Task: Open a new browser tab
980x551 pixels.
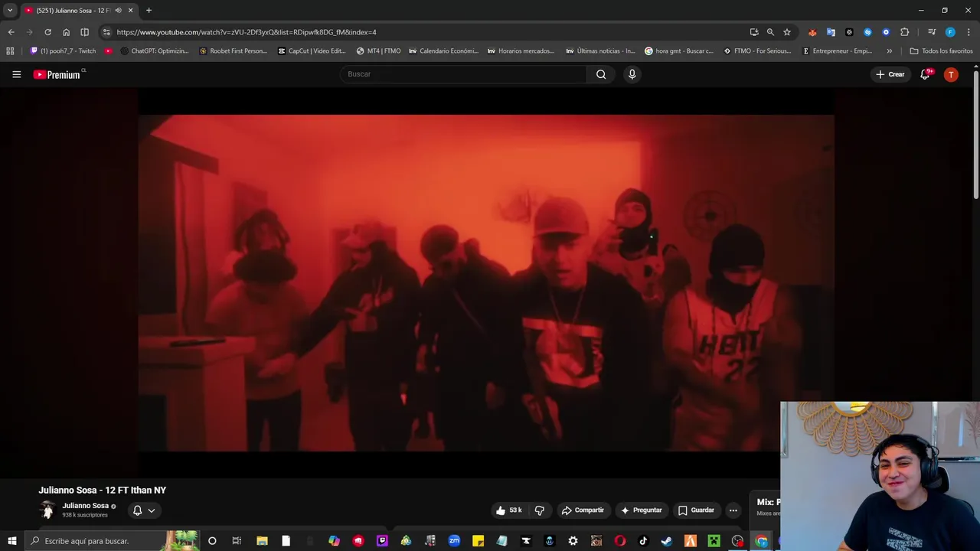Action: coord(149,11)
